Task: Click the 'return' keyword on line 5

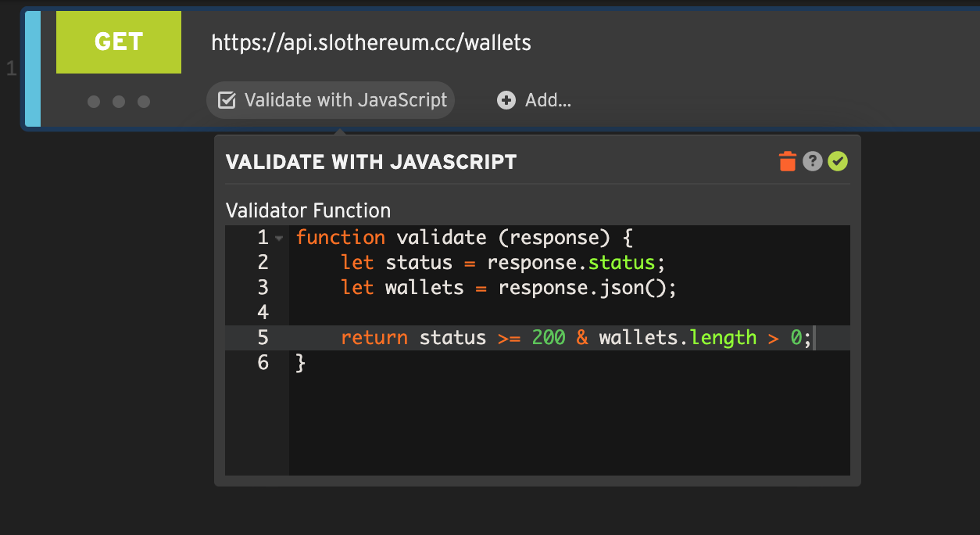Action: tap(374, 338)
